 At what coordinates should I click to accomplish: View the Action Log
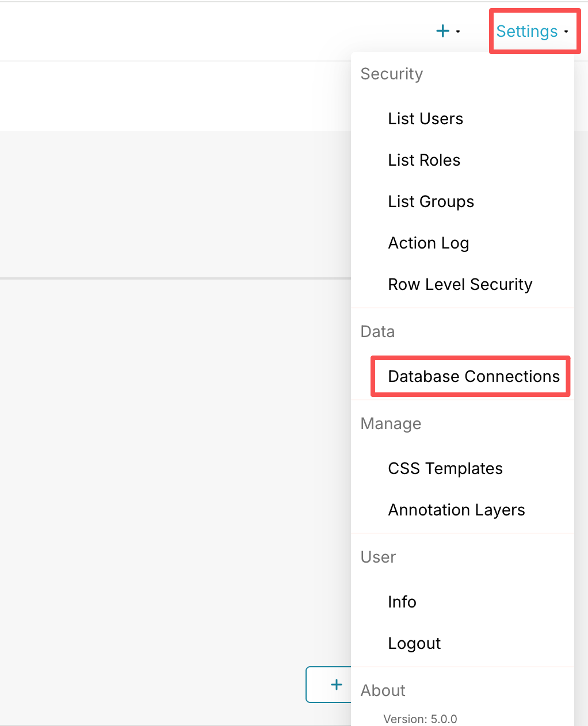(429, 243)
